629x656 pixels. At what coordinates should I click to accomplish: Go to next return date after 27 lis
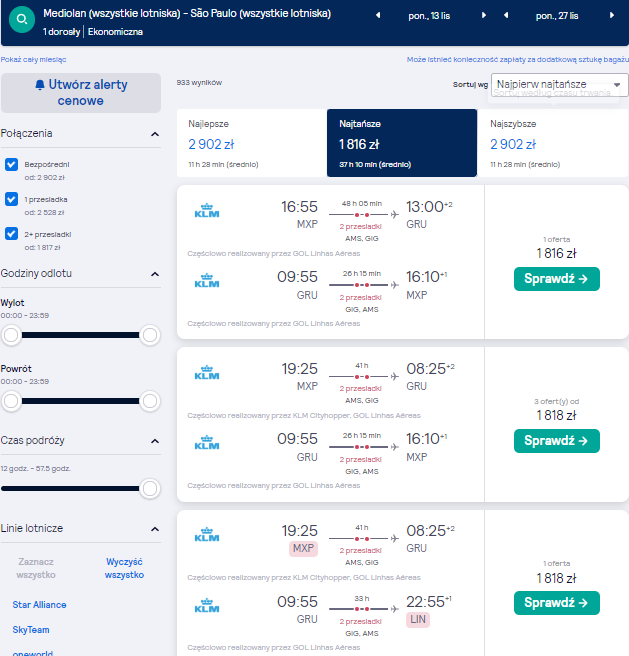[612, 15]
